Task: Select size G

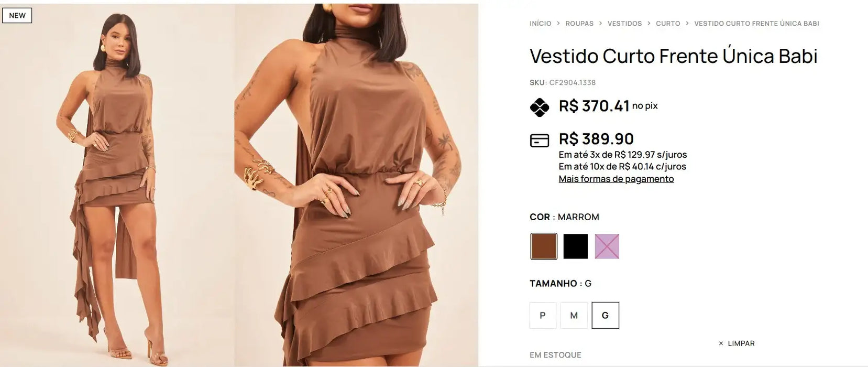Action: tap(606, 316)
